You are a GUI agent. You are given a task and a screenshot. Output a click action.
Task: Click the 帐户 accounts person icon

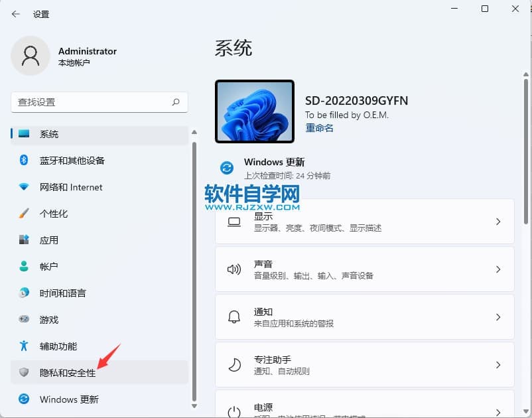pos(24,267)
